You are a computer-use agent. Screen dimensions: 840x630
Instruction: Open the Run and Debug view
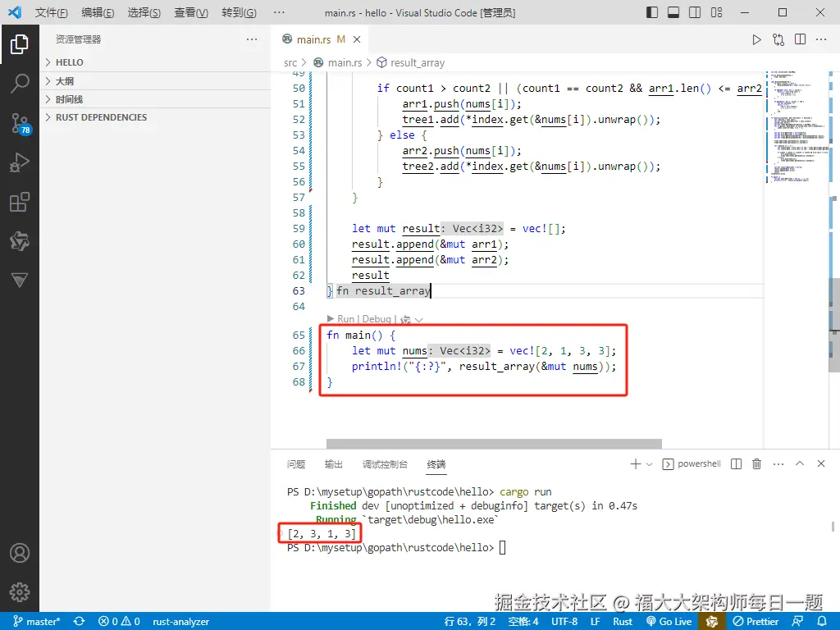click(x=20, y=163)
